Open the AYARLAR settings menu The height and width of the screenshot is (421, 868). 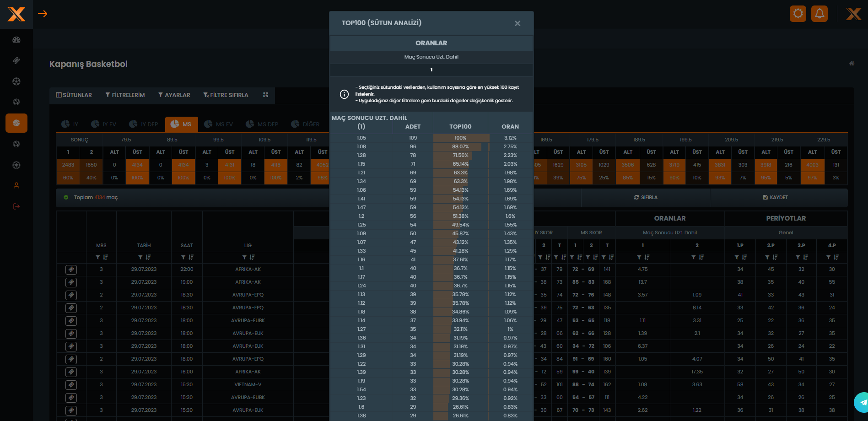(174, 95)
